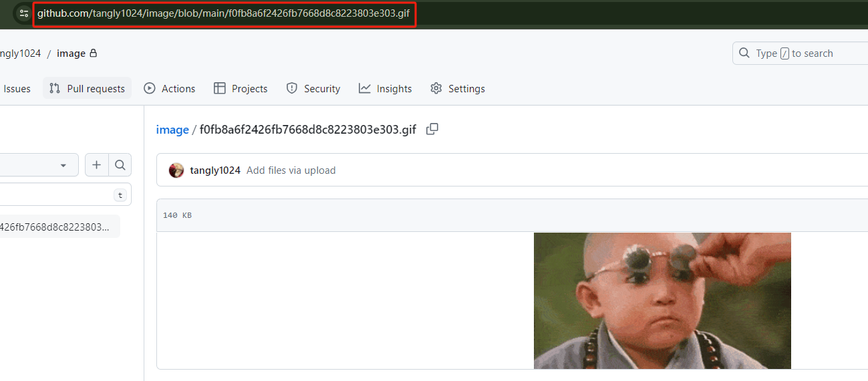Select the gif file in file tree
Image resolution: width=868 pixels, height=381 pixels.
click(x=60, y=227)
